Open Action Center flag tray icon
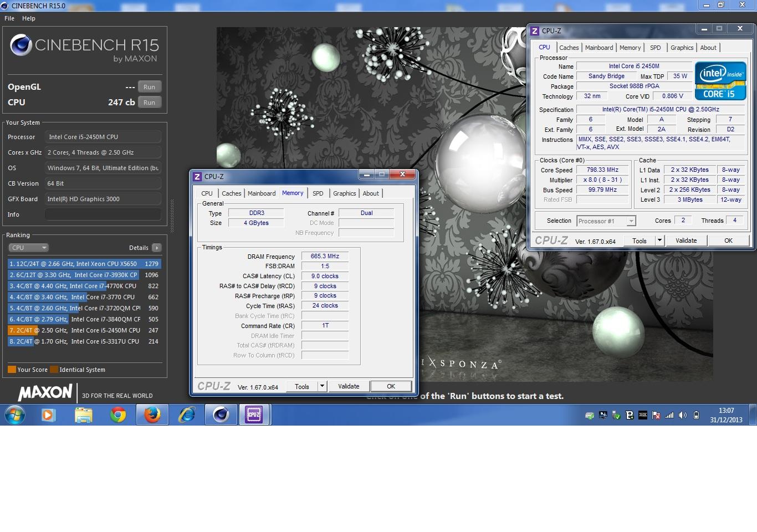 point(656,415)
